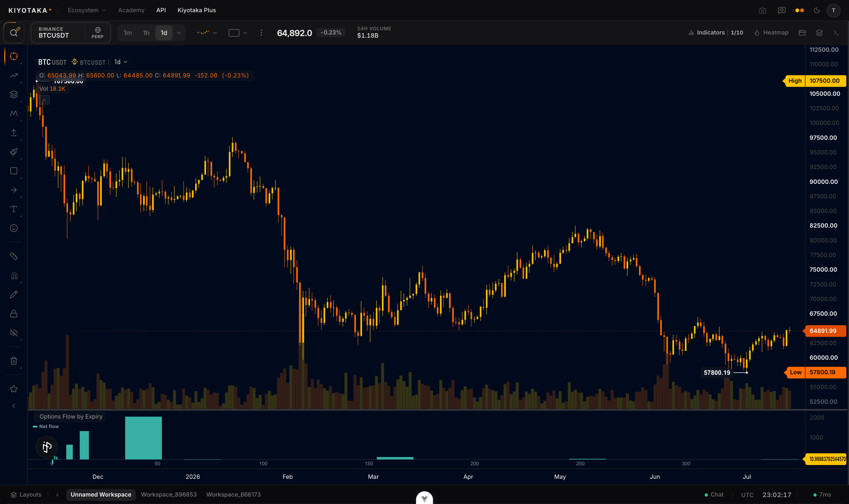Click the UTC timezone label
Screen dimensions: 849x504
[x=747, y=495]
